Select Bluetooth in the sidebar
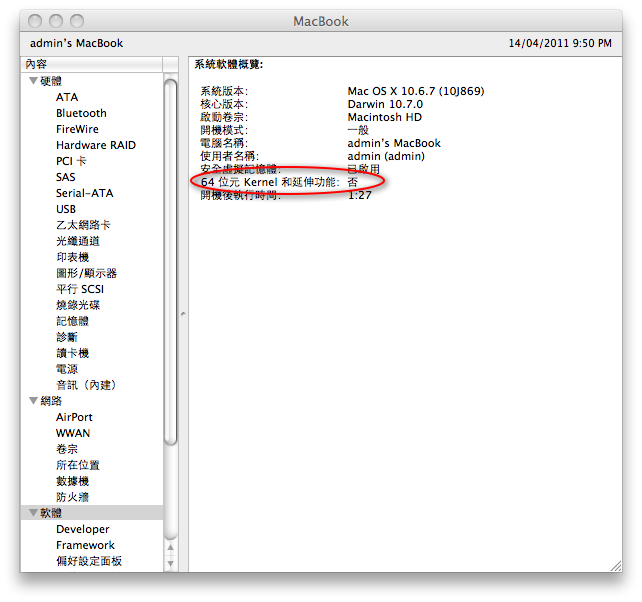Viewport: 642px width, 602px height. [x=81, y=113]
